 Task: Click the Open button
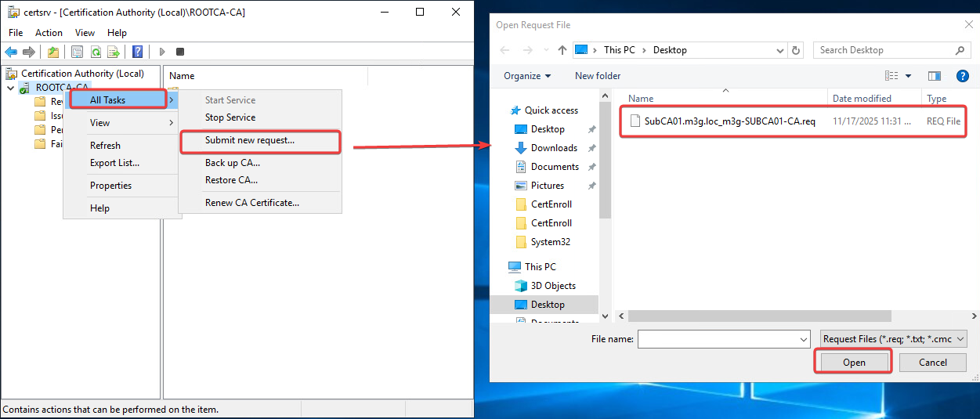(854, 363)
